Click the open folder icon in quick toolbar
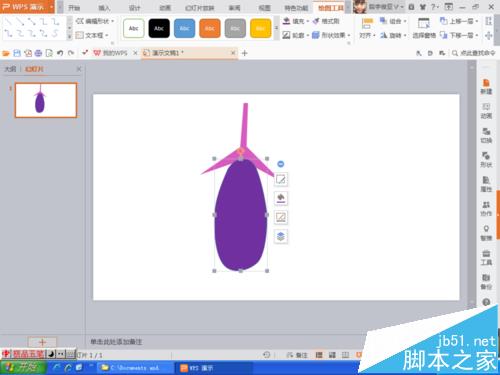Screen dimensions: 500x375 pyautogui.click(x=6, y=53)
